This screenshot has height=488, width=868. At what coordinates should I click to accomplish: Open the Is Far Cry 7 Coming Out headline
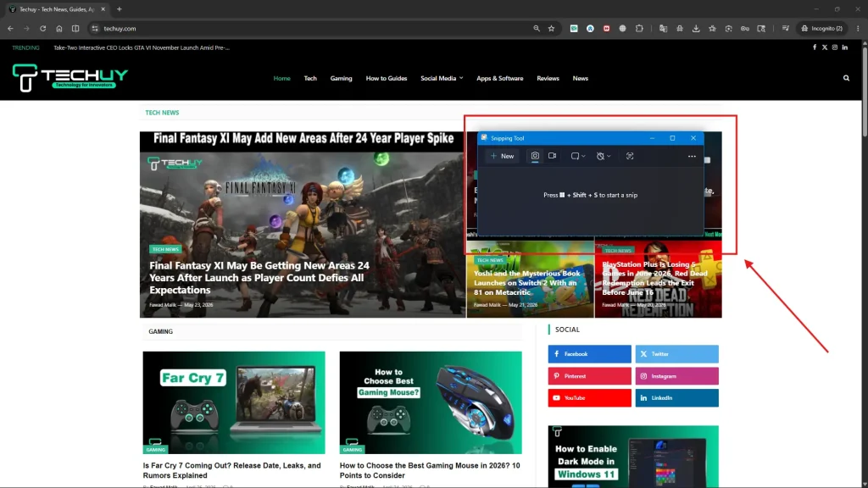click(x=232, y=470)
